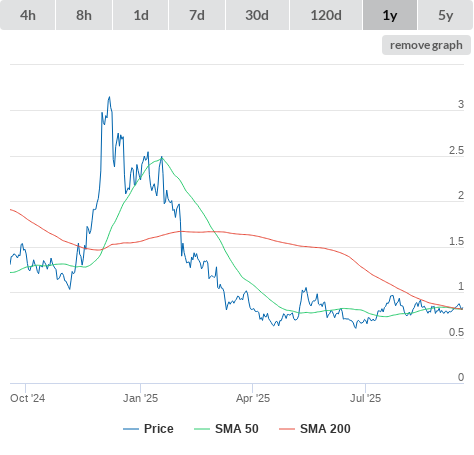474x455 pixels.
Task: Show the 30d chart range
Action: point(257,15)
